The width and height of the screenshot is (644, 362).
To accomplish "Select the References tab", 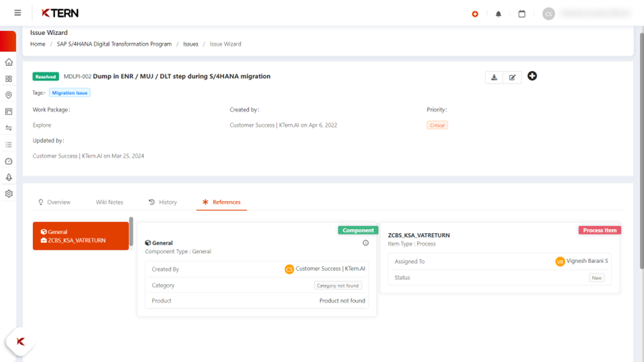I will [x=221, y=202].
